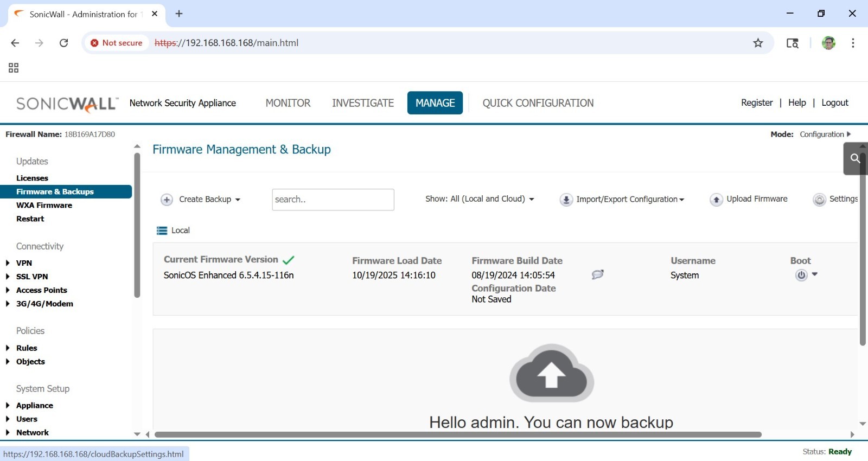Click the 10/19/2025 14:16:10 load date

click(394, 275)
